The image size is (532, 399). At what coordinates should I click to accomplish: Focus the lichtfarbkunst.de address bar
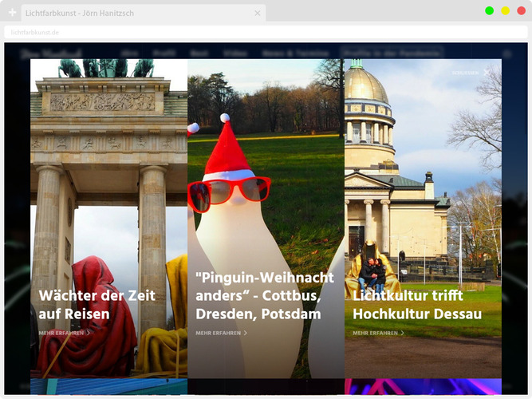click(239, 32)
